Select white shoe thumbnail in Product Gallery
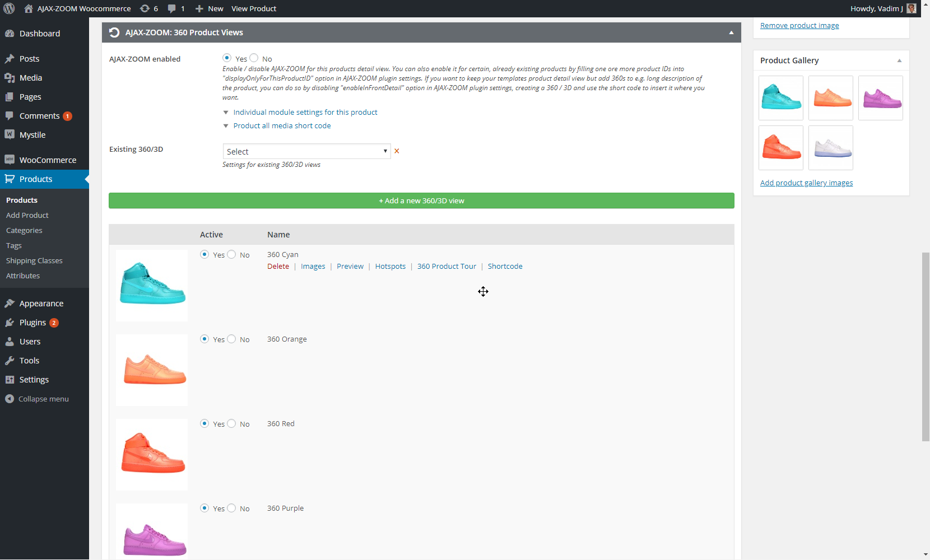This screenshot has width=930, height=560. tap(831, 148)
